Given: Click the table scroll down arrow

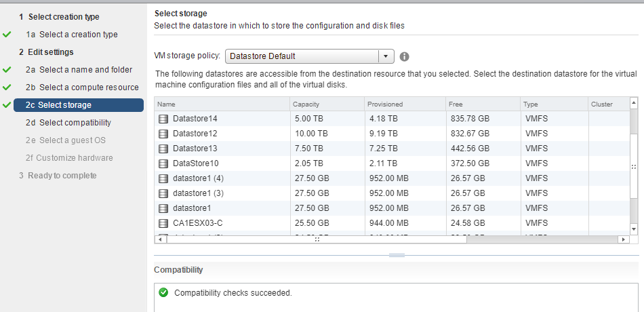Looking at the screenshot, I should tap(633, 229).
